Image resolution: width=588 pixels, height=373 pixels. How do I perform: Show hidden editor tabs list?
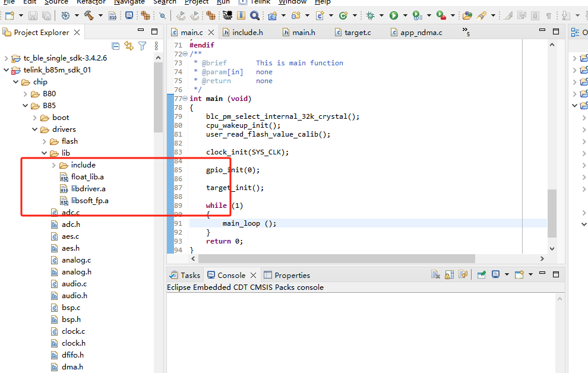coord(466,31)
